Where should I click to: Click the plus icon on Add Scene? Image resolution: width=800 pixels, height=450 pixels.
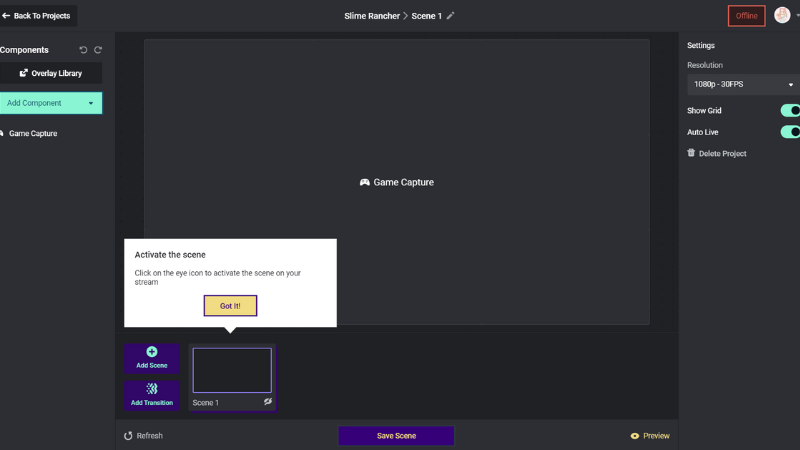(152, 352)
